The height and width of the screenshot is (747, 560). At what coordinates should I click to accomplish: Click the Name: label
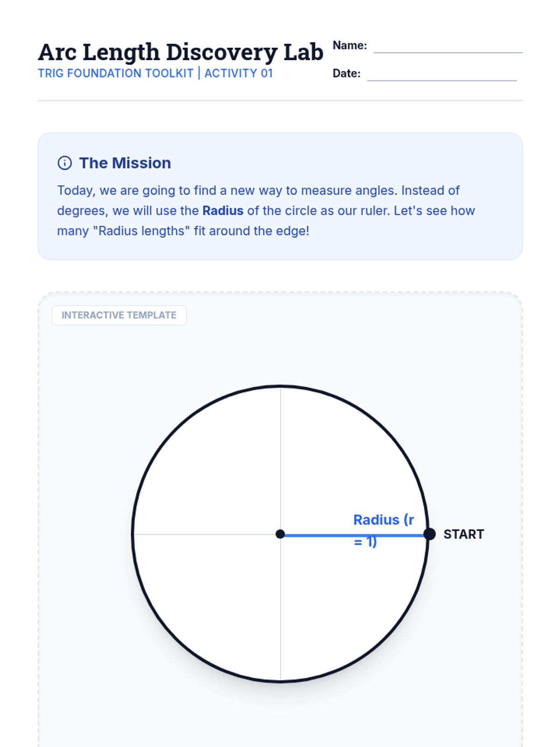[x=350, y=45]
